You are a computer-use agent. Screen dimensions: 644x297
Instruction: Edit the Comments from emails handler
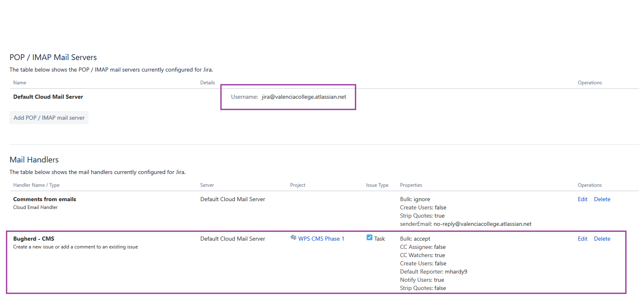pos(583,199)
